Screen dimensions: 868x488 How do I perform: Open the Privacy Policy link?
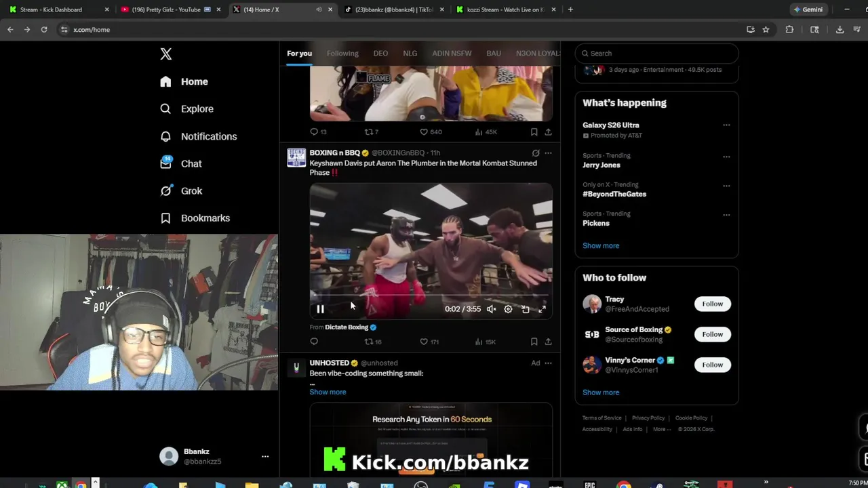648,418
